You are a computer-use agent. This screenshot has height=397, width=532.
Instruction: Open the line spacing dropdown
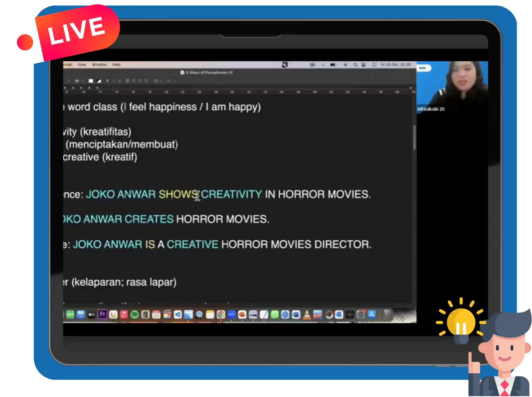click(157, 81)
